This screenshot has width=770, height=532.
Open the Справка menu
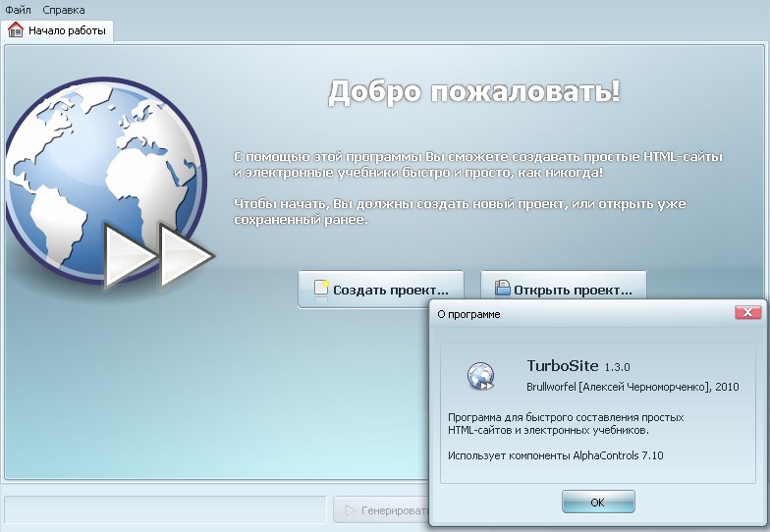point(63,10)
